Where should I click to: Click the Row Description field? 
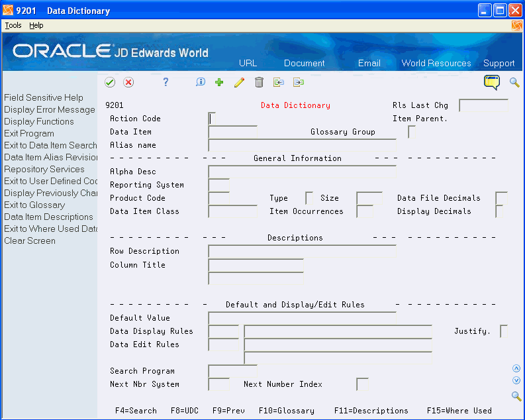[302, 251]
